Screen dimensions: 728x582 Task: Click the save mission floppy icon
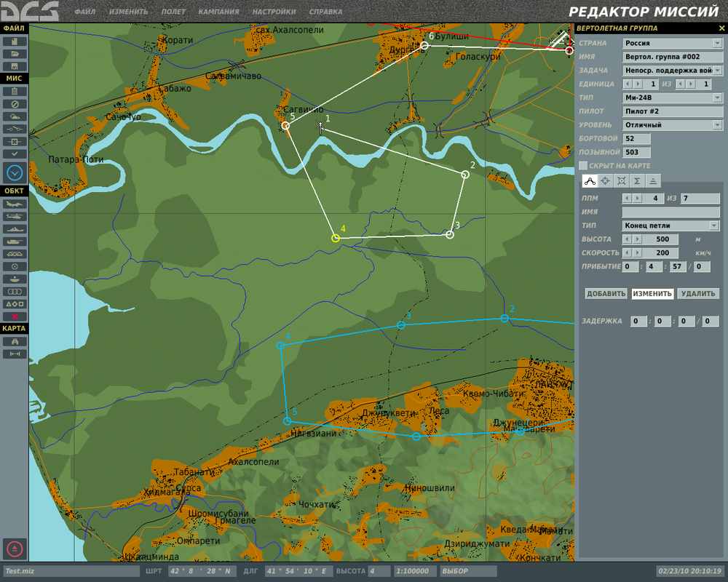(15, 66)
